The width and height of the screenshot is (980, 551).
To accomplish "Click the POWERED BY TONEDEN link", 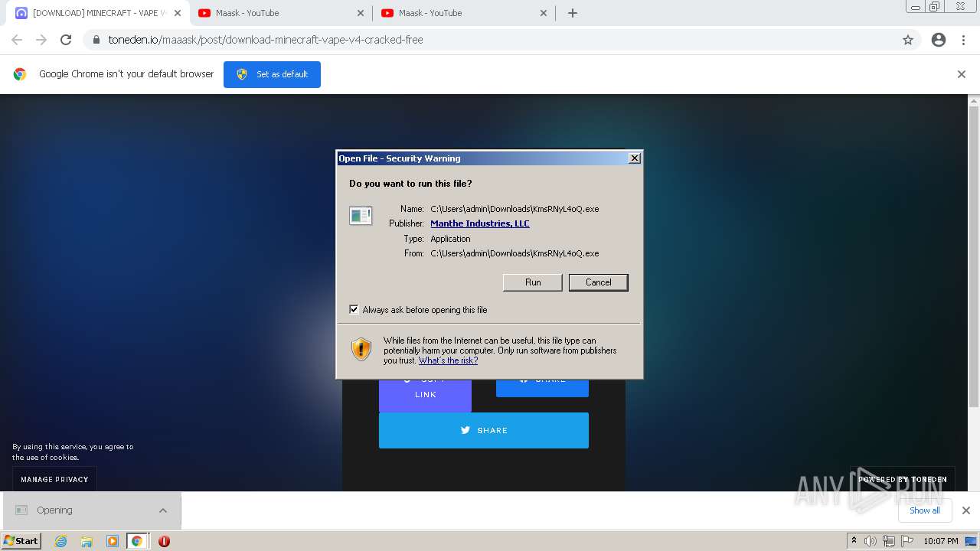I will pos(903,479).
